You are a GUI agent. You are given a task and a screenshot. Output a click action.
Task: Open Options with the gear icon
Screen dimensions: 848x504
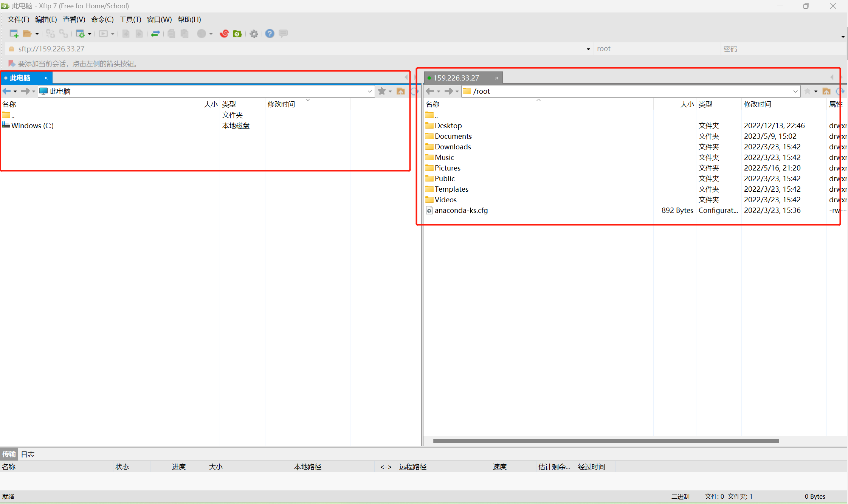(254, 34)
